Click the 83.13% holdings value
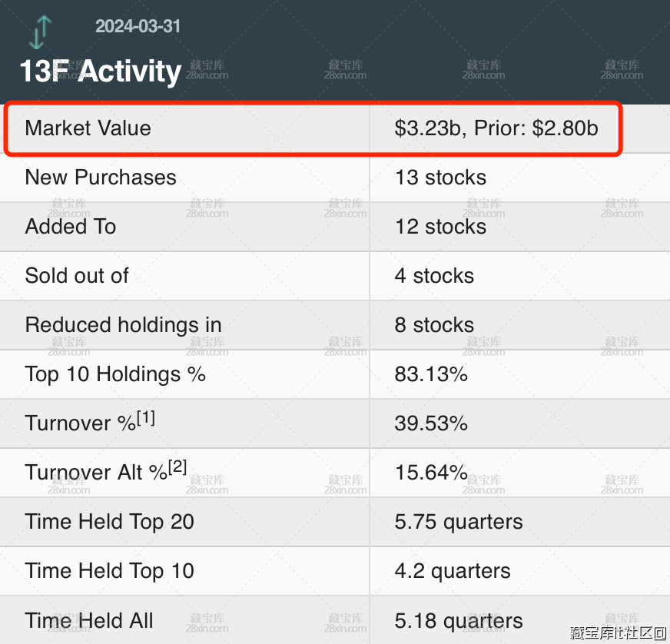Image resolution: width=670 pixels, height=644 pixels. (x=431, y=374)
